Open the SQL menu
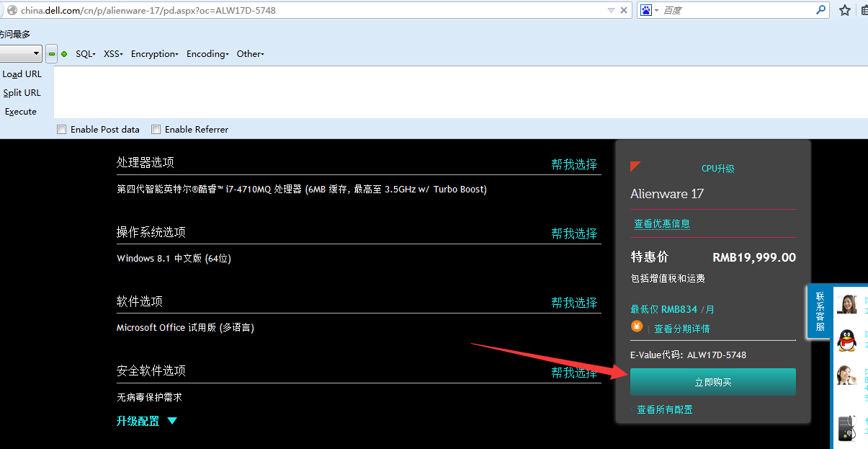 (x=85, y=54)
